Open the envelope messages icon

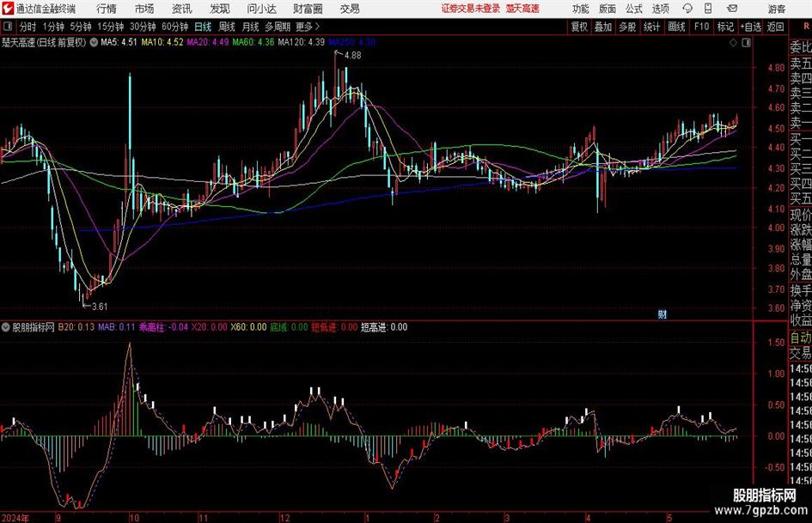[x=732, y=9]
